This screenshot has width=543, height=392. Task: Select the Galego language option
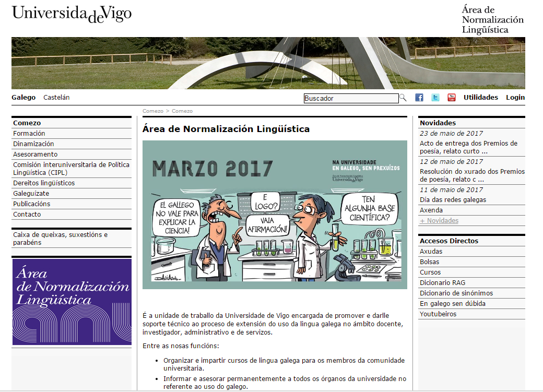(x=23, y=98)
